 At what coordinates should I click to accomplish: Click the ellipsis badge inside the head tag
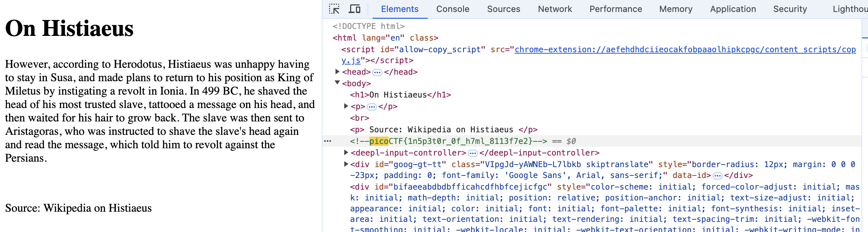(x=377, y=72)
